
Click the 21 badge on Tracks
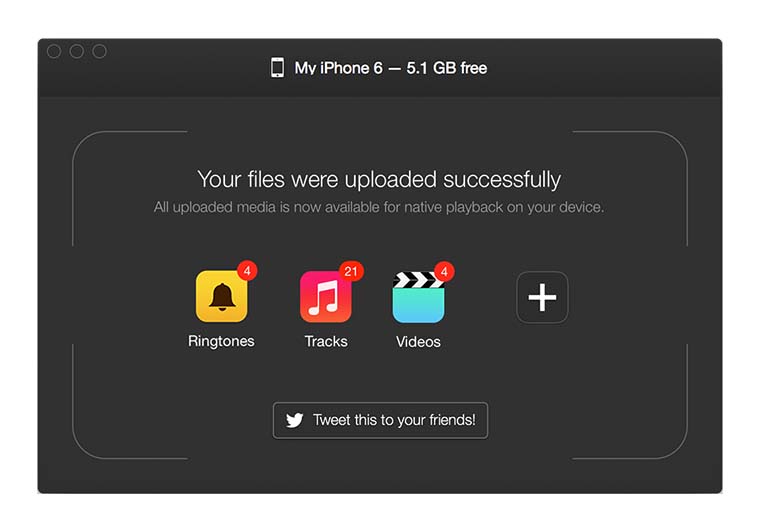pyautogui.click(x=351, y=271)
